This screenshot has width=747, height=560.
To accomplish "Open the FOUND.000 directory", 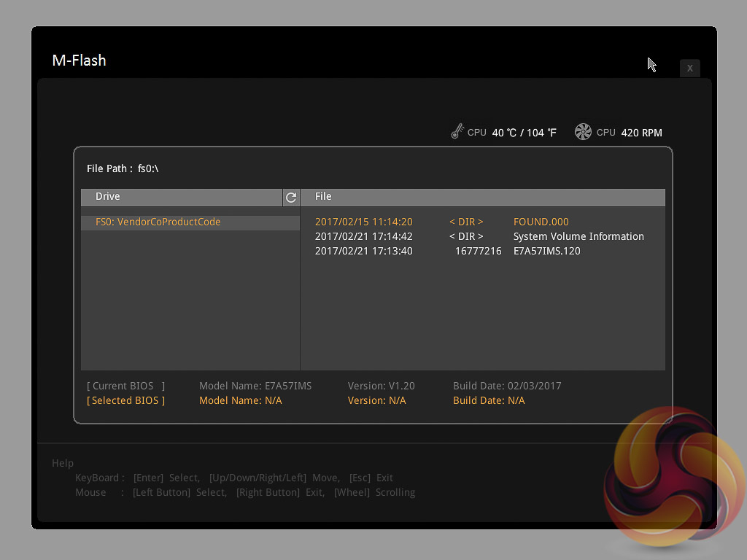I will click(541, 222).
